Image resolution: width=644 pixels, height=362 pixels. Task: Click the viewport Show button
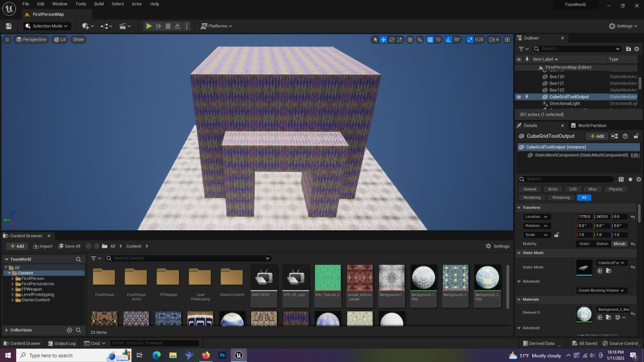[x=78, y=40]
